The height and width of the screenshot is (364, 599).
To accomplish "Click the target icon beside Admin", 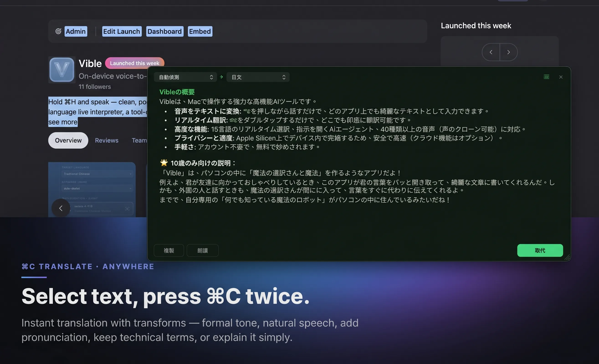I will [x=58, y=31].
